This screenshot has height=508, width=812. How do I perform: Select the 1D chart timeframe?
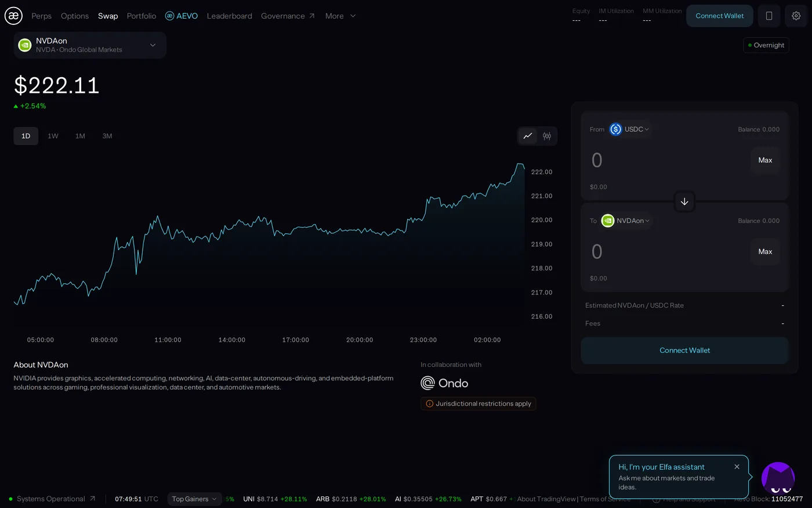click(26, 136)
